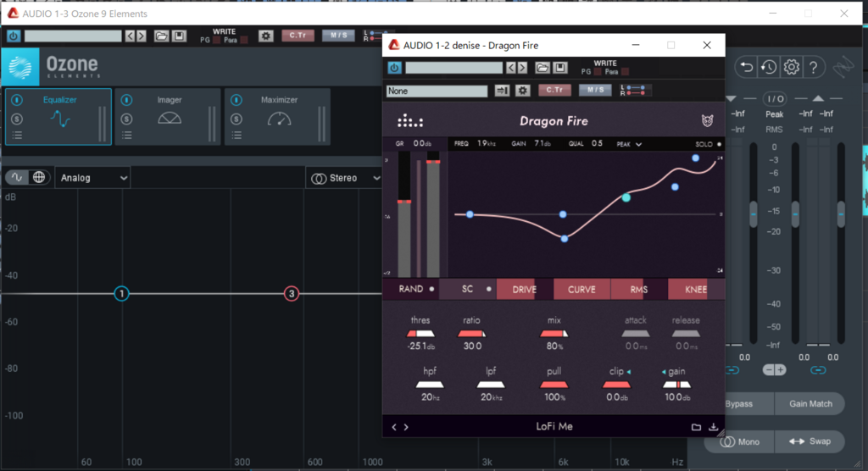The image size is (868, 471).
Task: Switch to globe all-bands view icon
Action: pyautogui.click(x=39, y=177)
